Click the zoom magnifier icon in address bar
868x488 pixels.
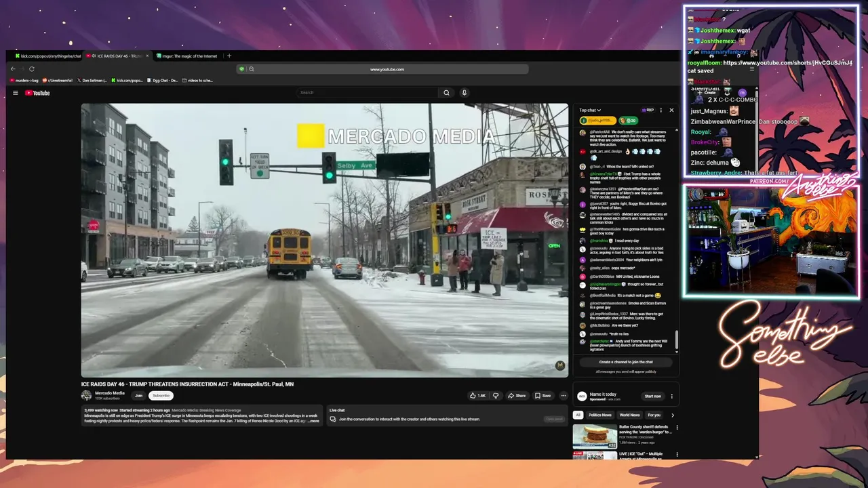[251, 69]
